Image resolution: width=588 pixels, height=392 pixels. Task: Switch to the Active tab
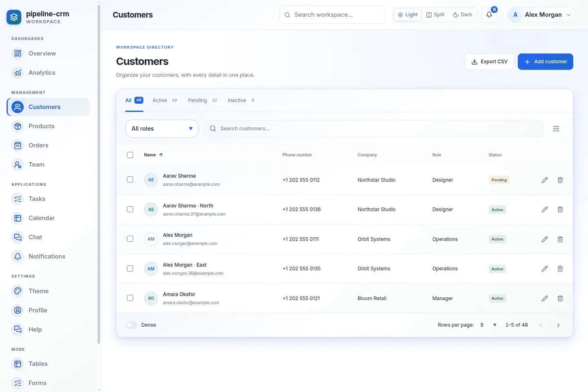tap(165, 100)
